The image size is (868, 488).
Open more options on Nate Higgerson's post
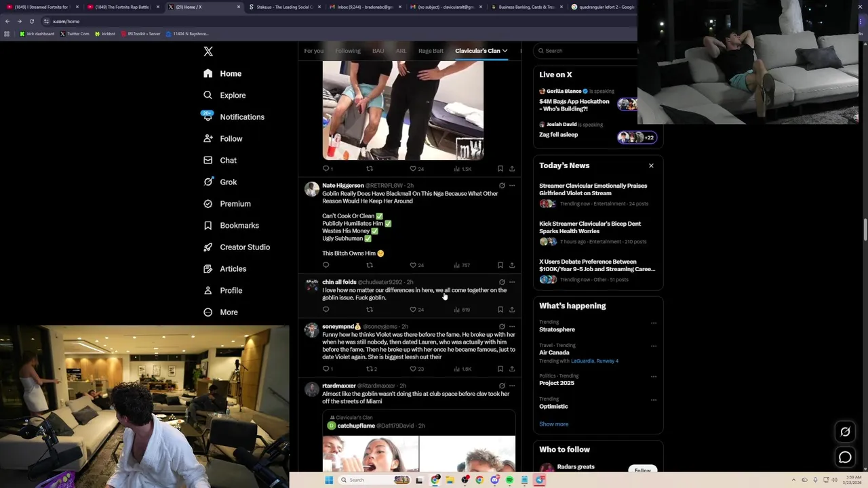[x=512, y=185]
